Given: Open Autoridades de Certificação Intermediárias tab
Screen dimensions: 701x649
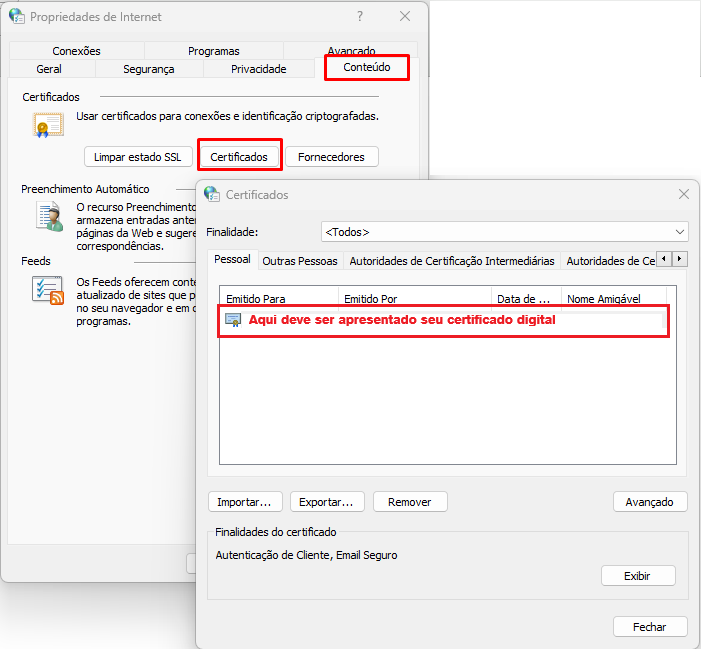Looking at the screenshot, I should (x=451, y=261).
